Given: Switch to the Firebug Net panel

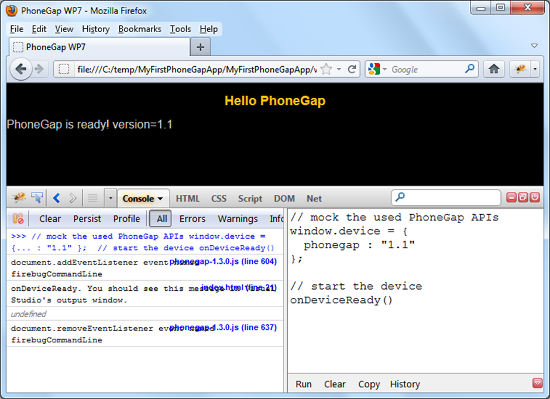Looking at the screenshot, I should point(314,198).
